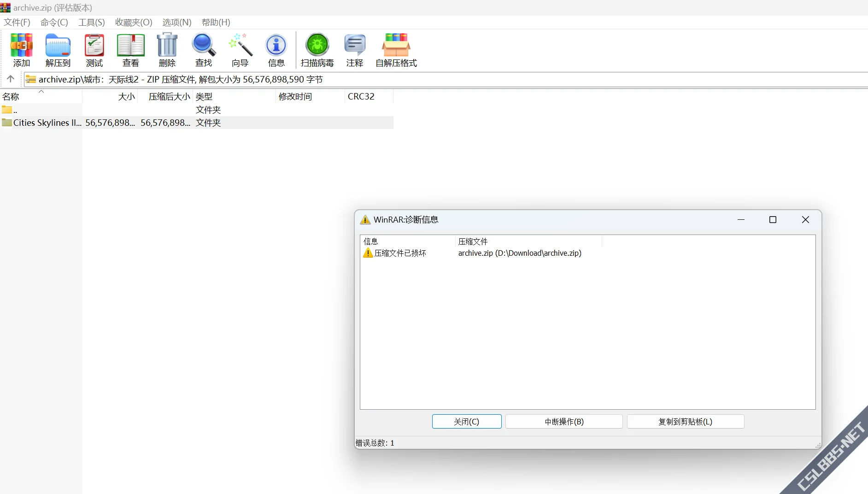
Task: Sort by 大小 column header
Action: coord(110,96)
